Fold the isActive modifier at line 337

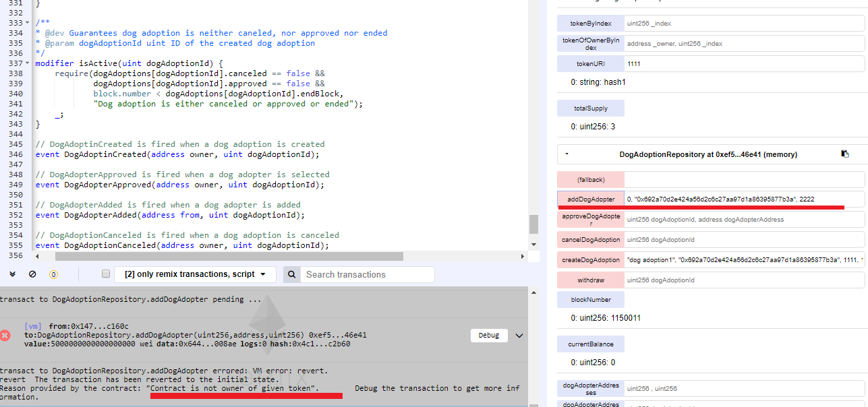pos(28,63)
